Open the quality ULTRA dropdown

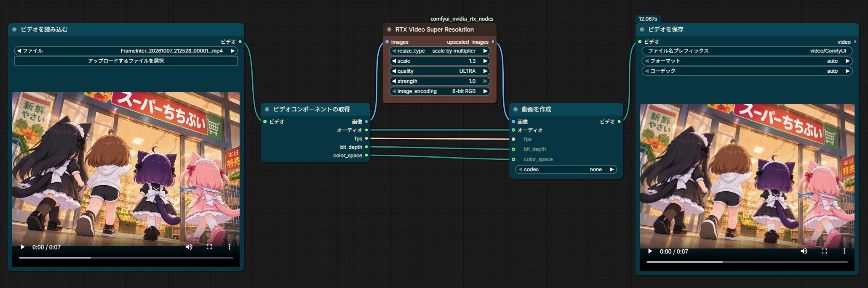pos(440,71)
